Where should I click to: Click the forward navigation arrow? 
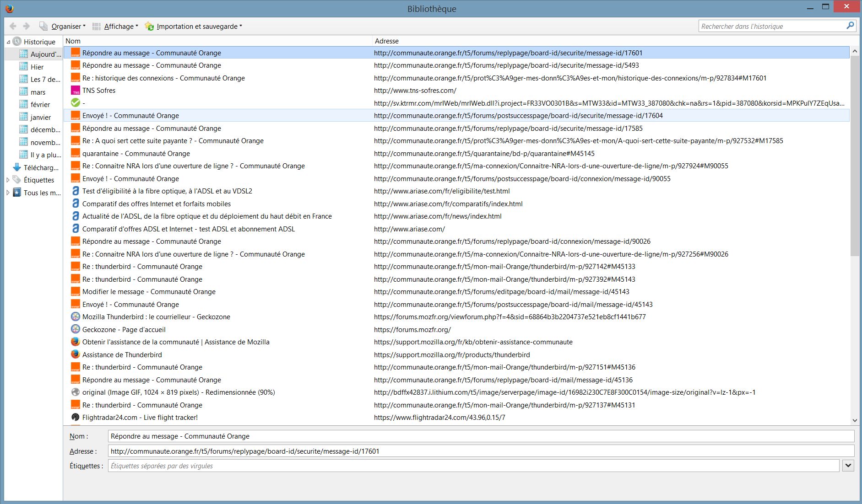(x=27, y=26)
